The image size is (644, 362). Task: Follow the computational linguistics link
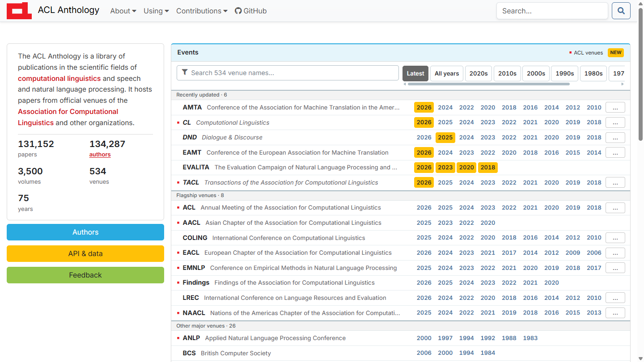[x=59, y=79]
